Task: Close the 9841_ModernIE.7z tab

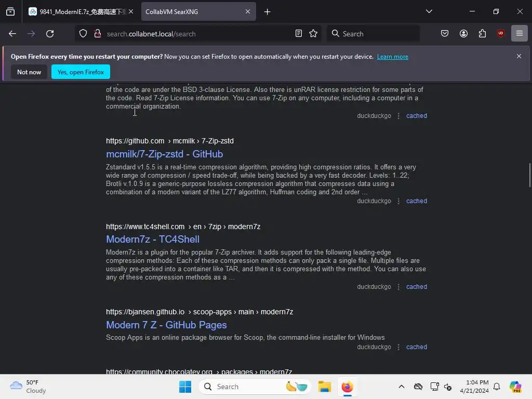Action: (131, 11)
